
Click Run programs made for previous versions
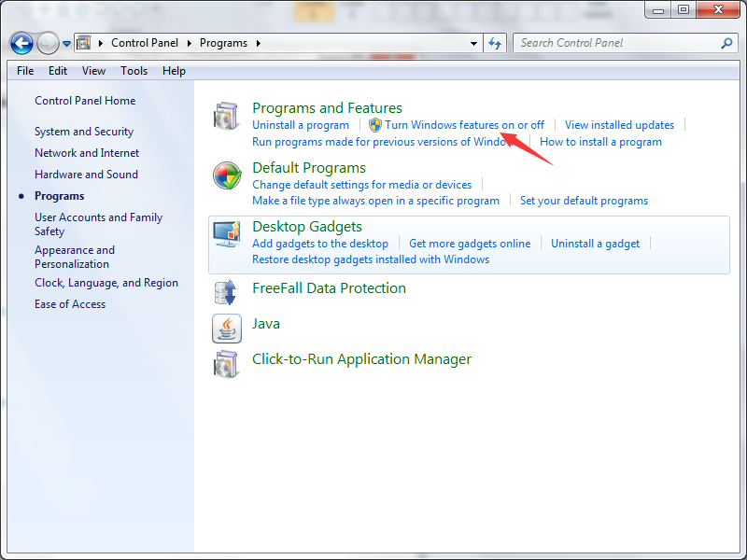[x=385, y=142]
